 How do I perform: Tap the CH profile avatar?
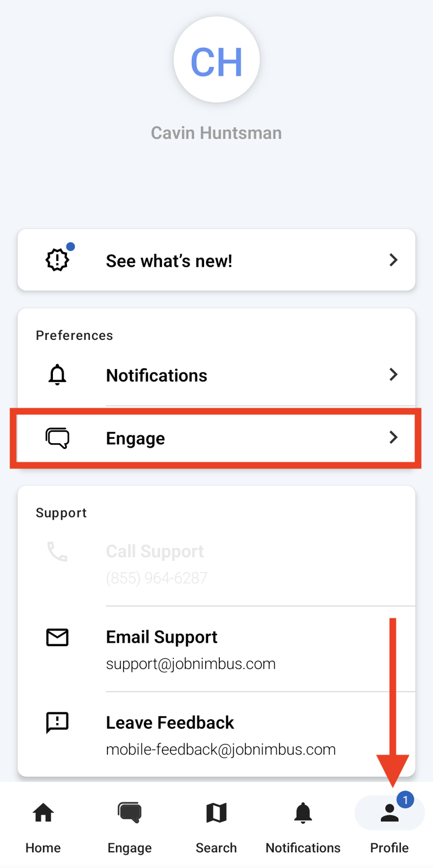[x=216, y=60]
